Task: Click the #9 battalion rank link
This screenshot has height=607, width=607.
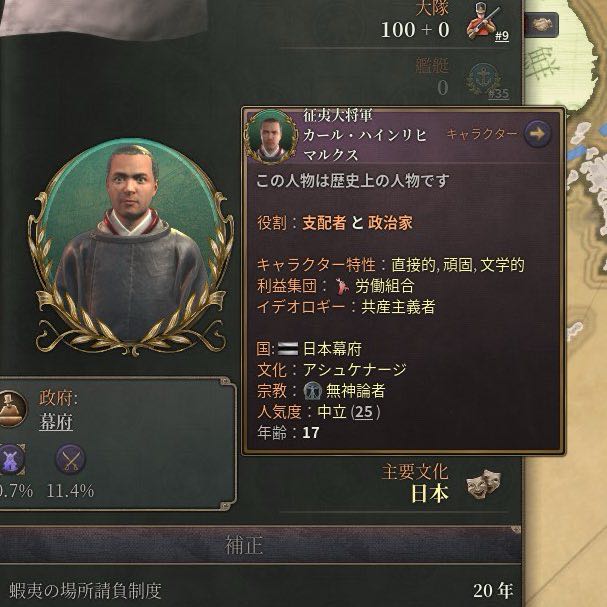Action: click(502, 36)
